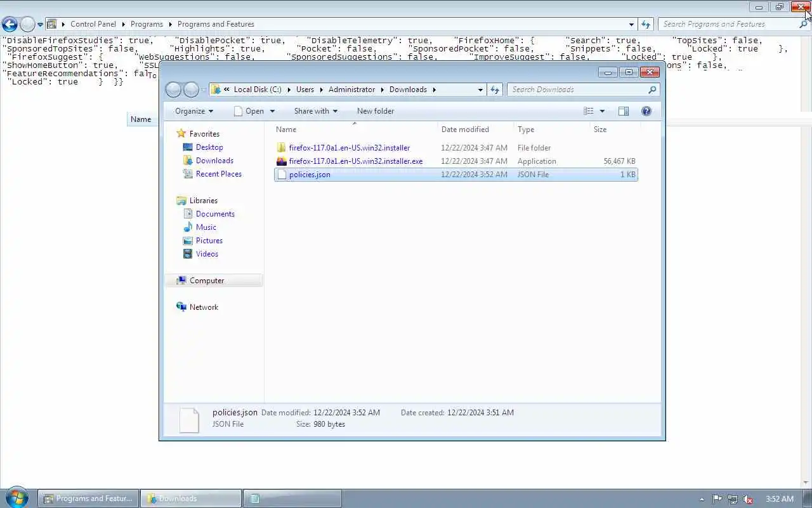Click Libraries group header
This screenshot has width=812, height=508.
click(x=203, y=201)
